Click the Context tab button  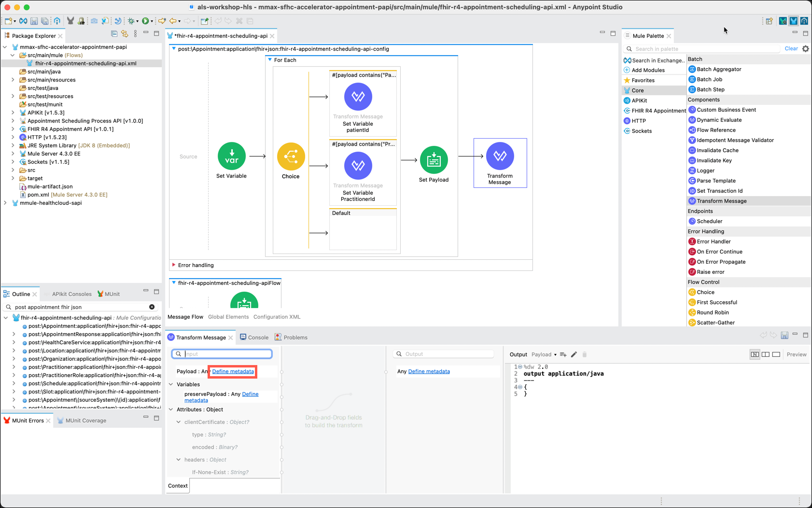tap(178, 486)
